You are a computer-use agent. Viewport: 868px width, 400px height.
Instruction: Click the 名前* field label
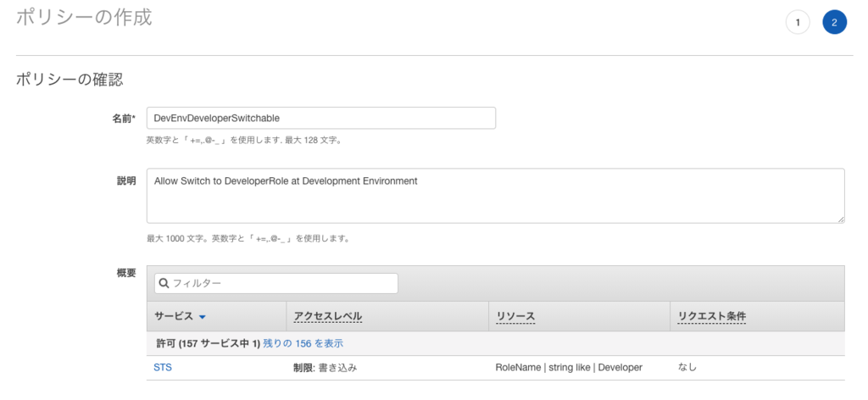125,118
